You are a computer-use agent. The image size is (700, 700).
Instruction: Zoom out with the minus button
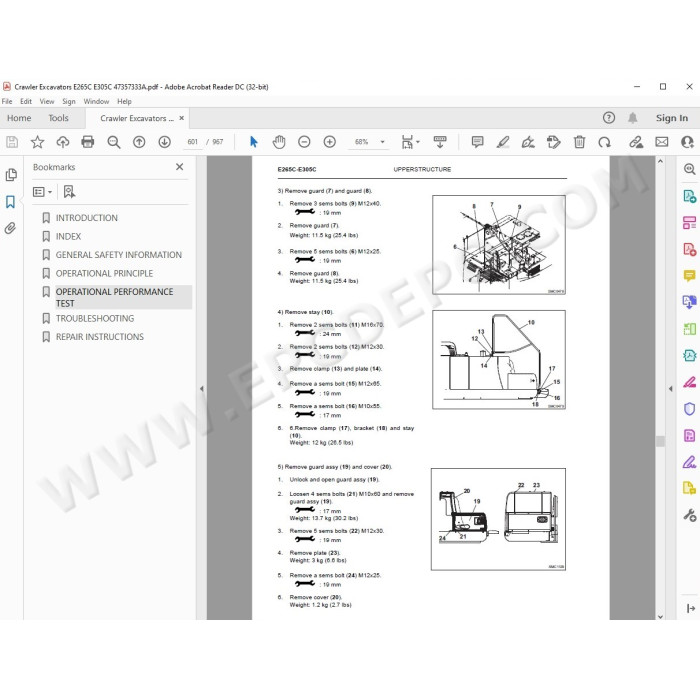point(304,142)
